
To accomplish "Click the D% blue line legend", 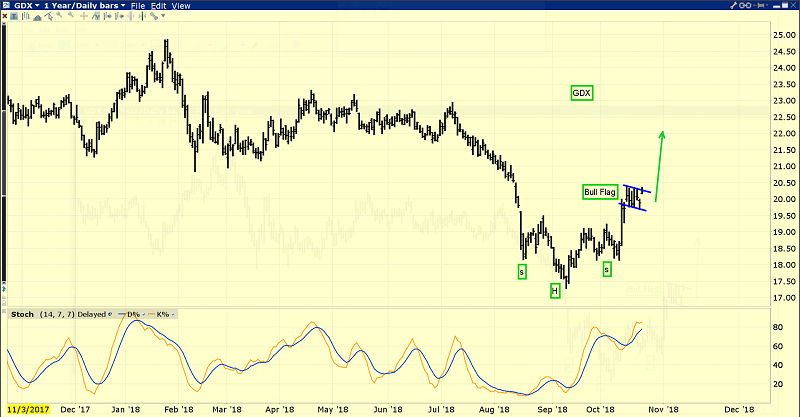I will [x=130, y=315].
